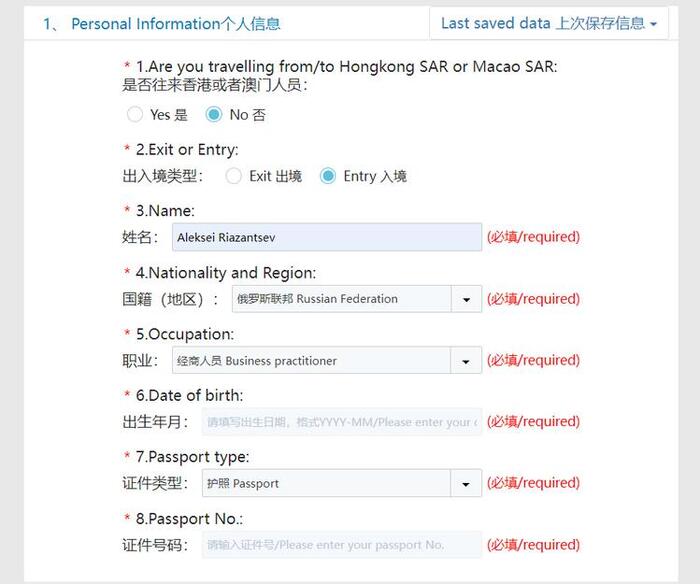Click the "Entry 入境" label text
700x584 pixels.
375,177
